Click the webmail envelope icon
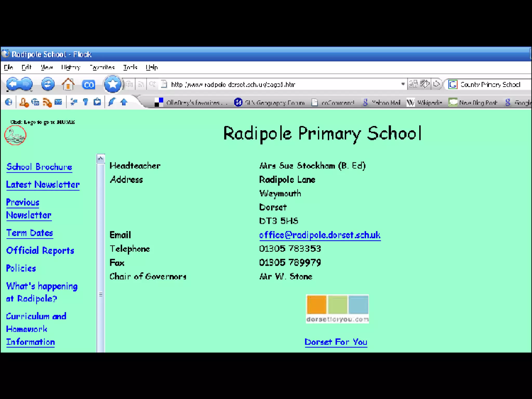This screenshot has width=532, height=399. [x=58, y=102]
